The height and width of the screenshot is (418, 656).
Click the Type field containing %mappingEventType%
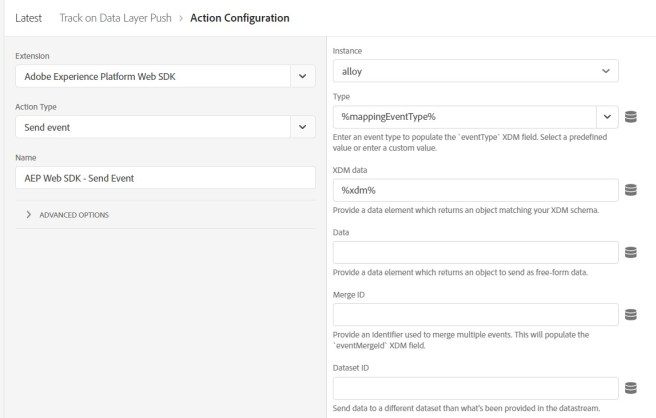[x=460, y=117]
